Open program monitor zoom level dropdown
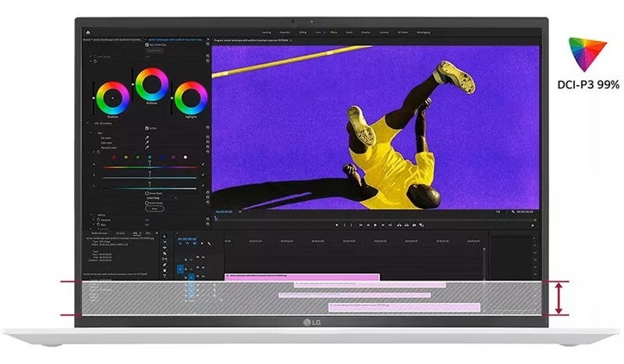The width and height of the screenshot is (624, 364). pyautogui.click(x=244, y=212)
